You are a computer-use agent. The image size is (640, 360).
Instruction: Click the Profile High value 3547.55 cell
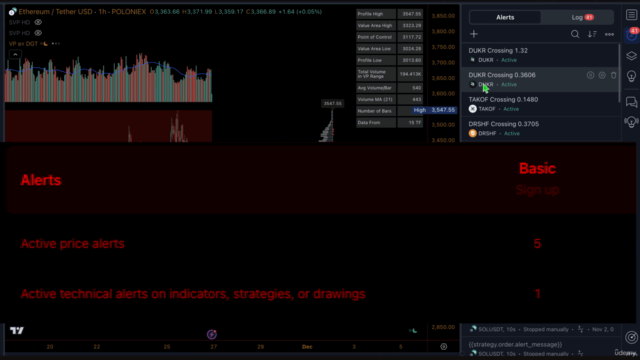411,14
